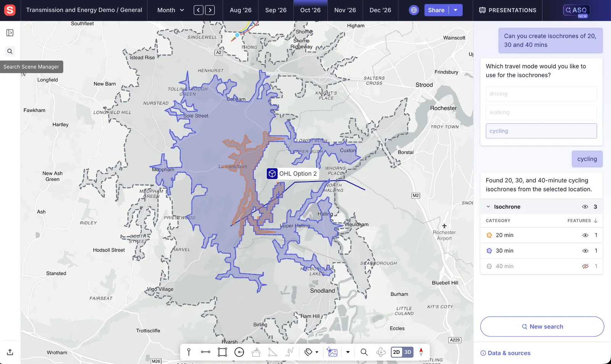The width and height of the screenshot is (611, 364).
Task: Click the AI image generation icon
Action: point(332,352)
